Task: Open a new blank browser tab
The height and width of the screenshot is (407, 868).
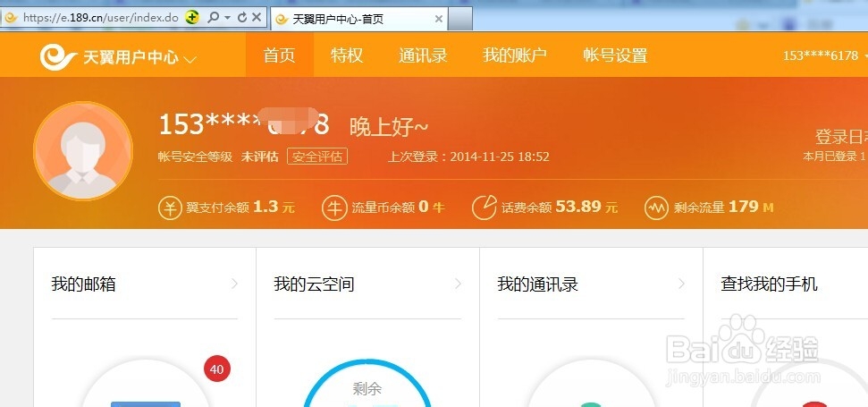Action: click(x=460, y=19)
